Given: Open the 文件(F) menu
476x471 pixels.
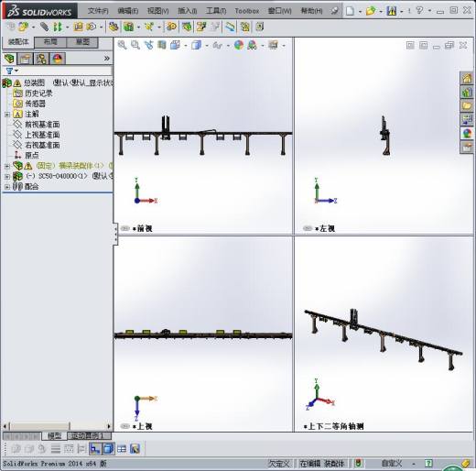Looking at the screenshot, I should [98, 11].
